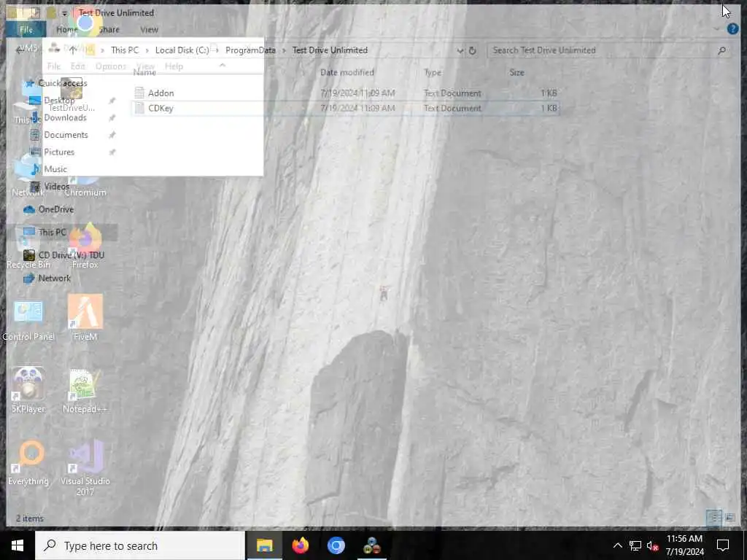This screenshot has height=560, width=747.
Task: Select the Control Panel desktop icon
Action: click(x=28, y=321)
